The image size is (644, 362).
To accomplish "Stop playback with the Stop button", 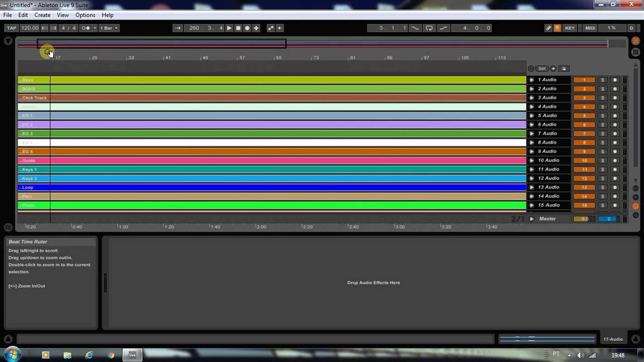I will pyautogui.click(x=238, y=28).
